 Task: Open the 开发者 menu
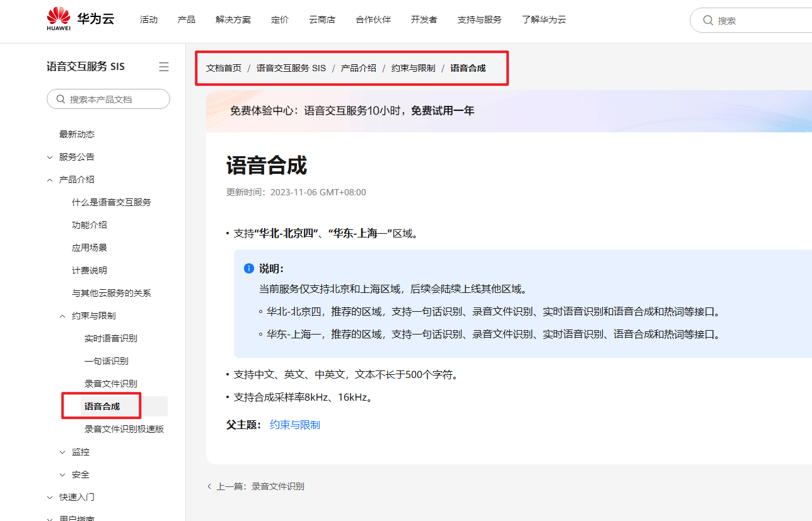424,20
